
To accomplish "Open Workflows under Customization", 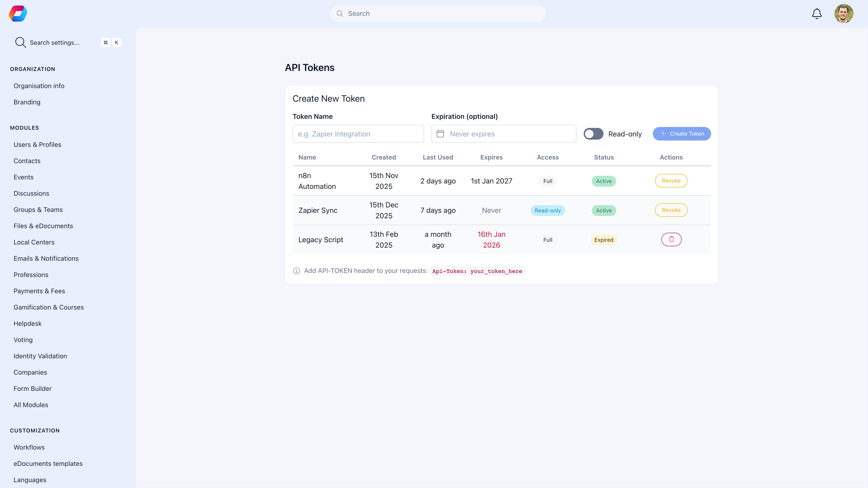I will coord(29,447).
